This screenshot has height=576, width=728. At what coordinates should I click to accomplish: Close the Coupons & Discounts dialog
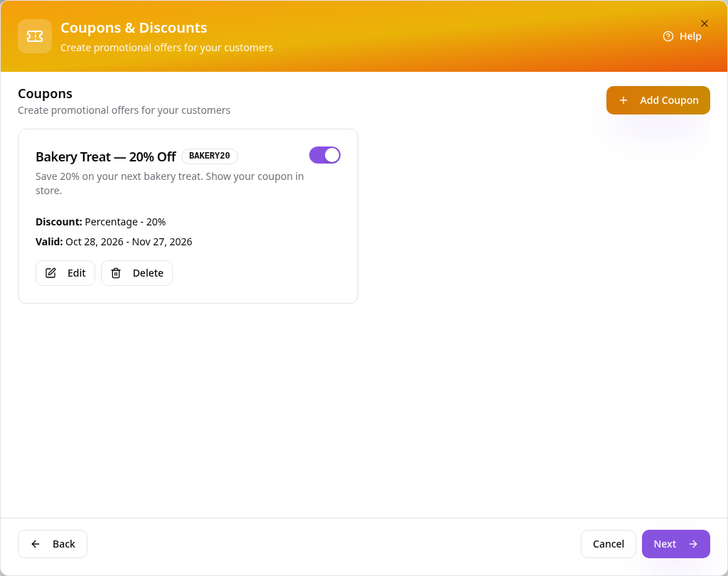pyautogui.click(x=705, y=23)
